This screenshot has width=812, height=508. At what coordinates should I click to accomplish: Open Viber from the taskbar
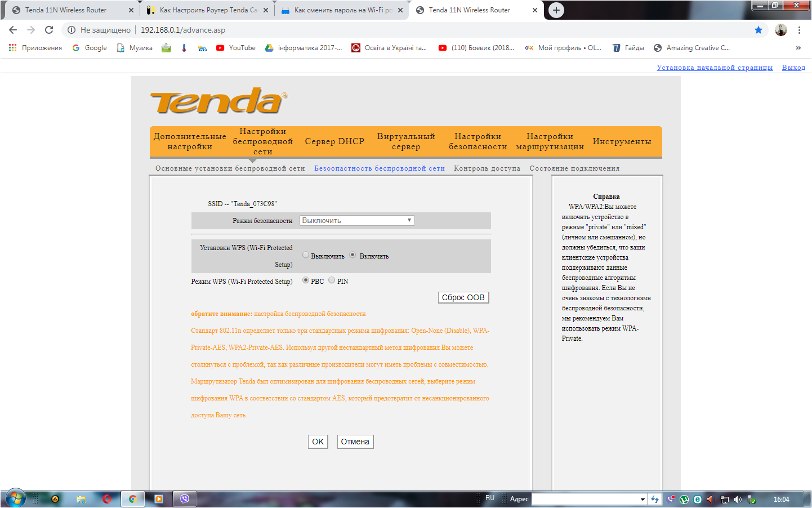coord(185,499)
